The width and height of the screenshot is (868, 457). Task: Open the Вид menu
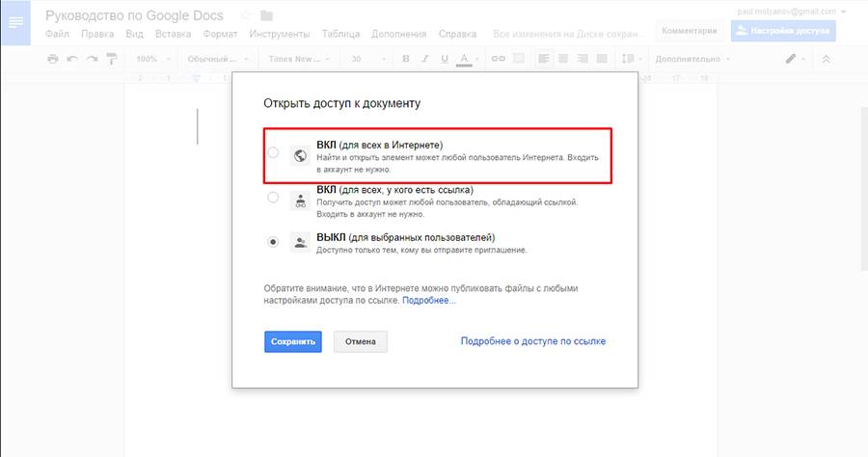[x=134, y=34]
